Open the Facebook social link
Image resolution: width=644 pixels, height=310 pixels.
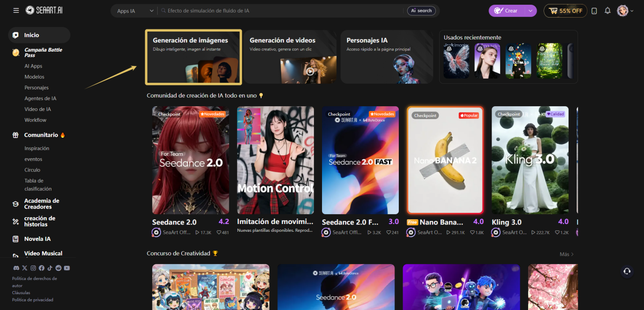(x=42, y=268)
